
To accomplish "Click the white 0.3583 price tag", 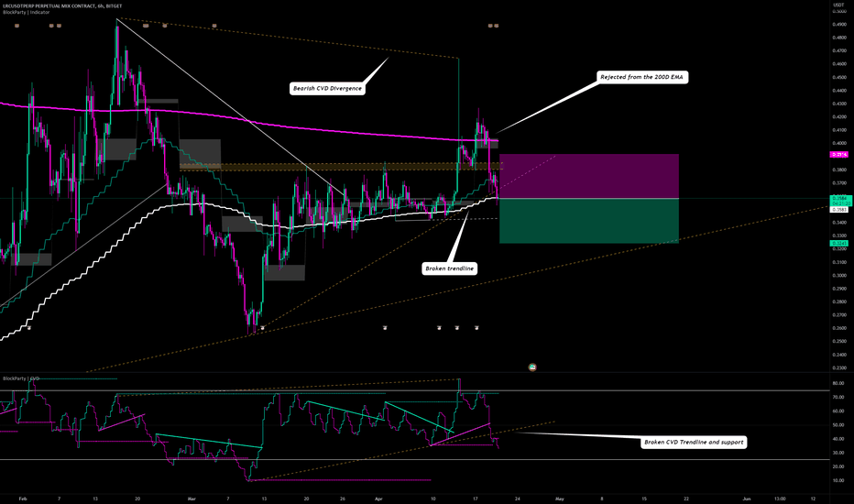I will pos(838,209).
